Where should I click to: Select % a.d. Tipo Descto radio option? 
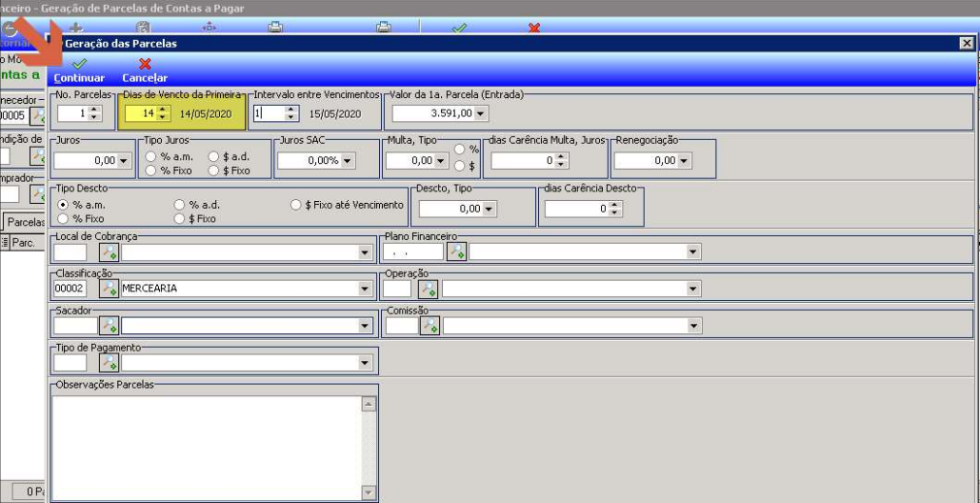click(x=179, y=204)
